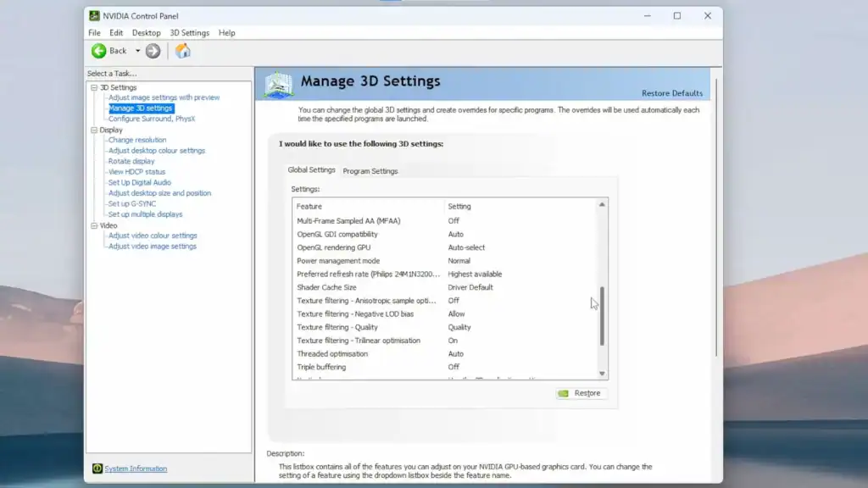Viewport: 868px width, 488px height.
Task: Click the NVIDIA Control Panel title icon
Action: 95,16
